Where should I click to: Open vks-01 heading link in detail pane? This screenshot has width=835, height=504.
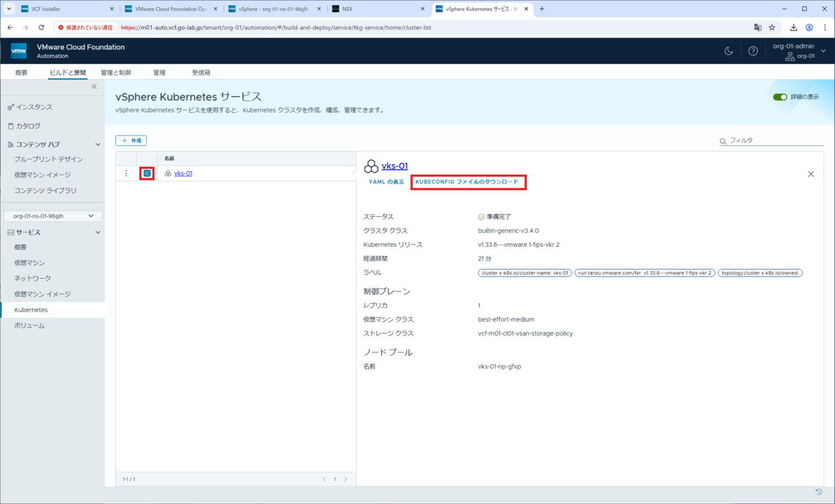[395, 166]
